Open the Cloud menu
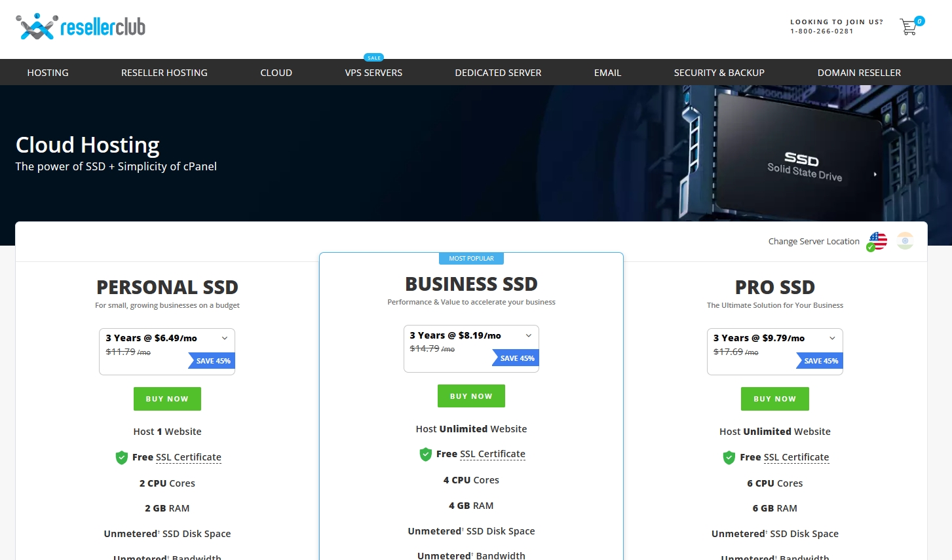 pos(276,73)
